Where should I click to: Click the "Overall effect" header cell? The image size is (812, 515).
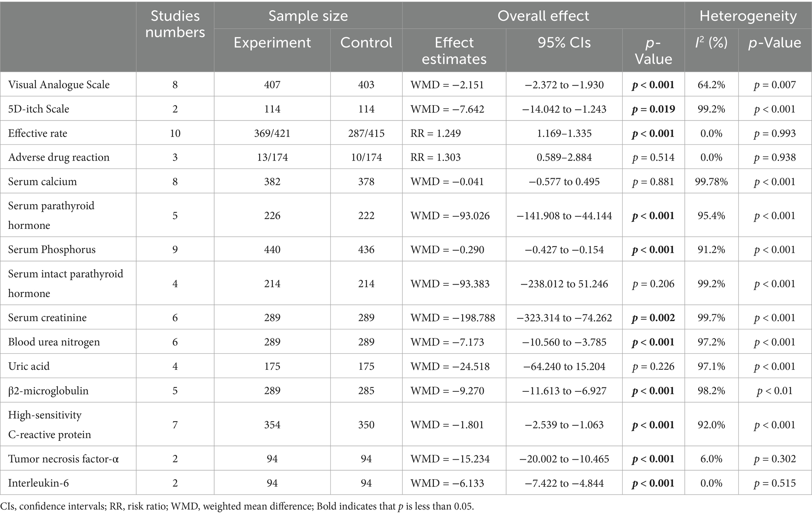click(543, 16)
